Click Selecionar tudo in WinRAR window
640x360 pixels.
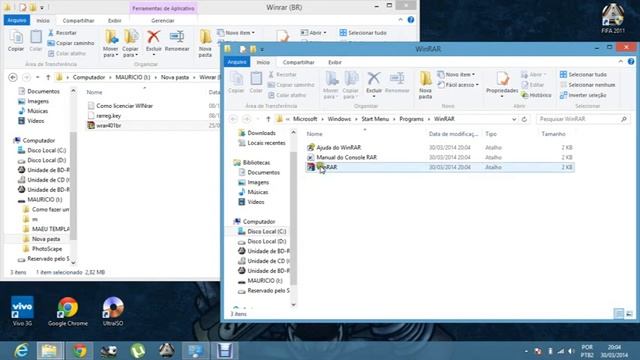coord(583,74)
